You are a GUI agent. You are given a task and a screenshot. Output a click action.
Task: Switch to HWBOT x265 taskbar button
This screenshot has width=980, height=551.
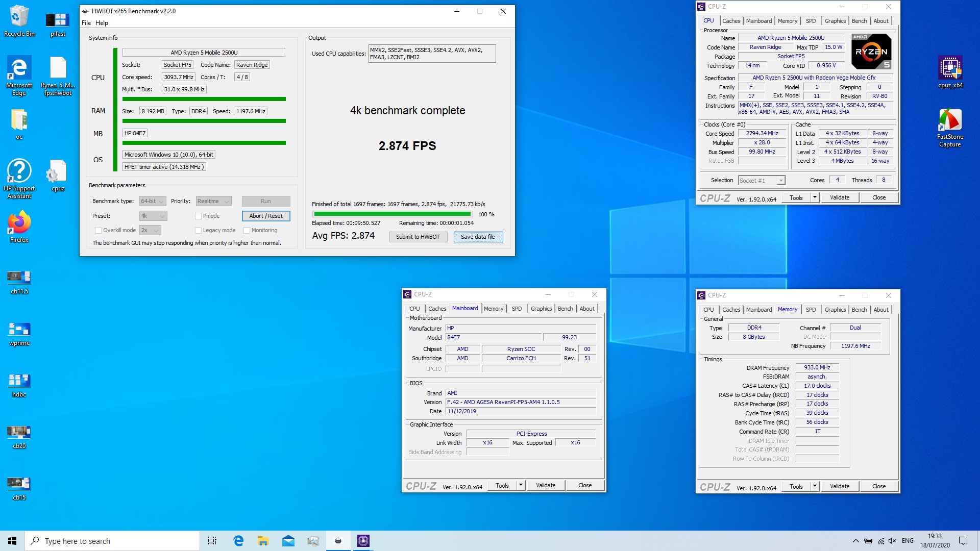pos(338,541)
